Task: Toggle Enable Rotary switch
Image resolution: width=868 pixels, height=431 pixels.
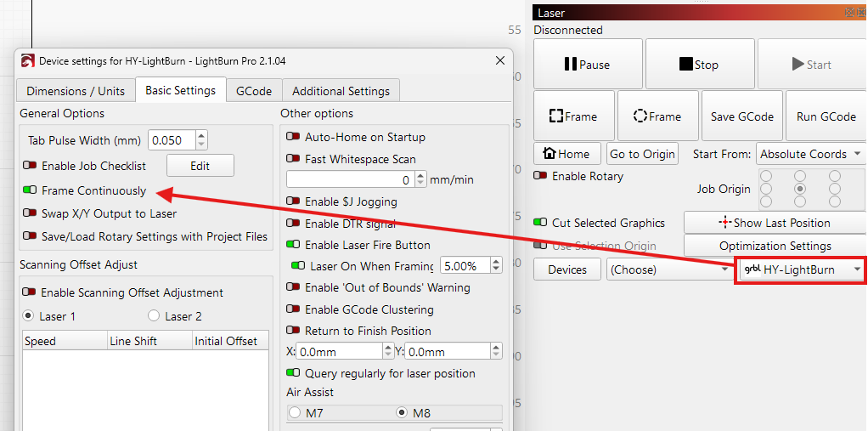Action: [540, 176]
